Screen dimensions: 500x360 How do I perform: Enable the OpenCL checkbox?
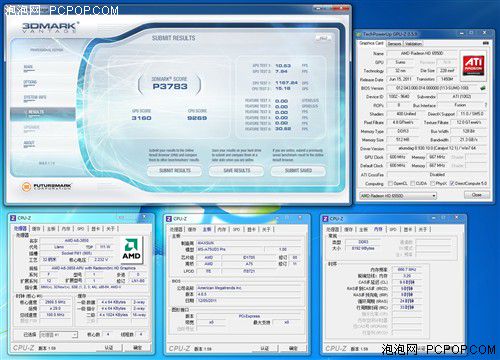[x=390, y=183]
